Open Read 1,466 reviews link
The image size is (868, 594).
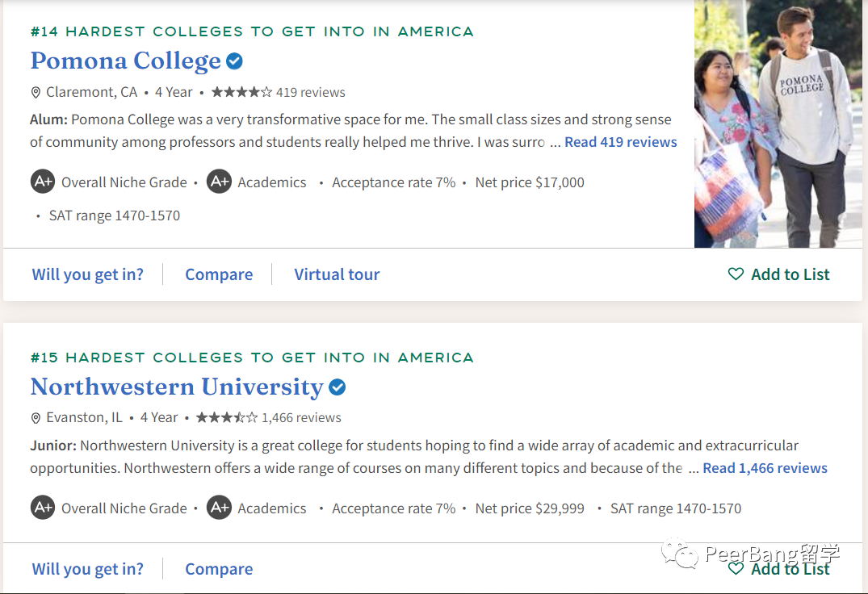pos(765,468)
